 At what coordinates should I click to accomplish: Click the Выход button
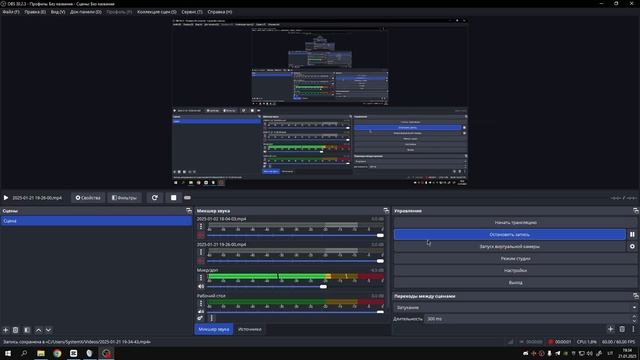pyautogui.click(x=516, y=282)
